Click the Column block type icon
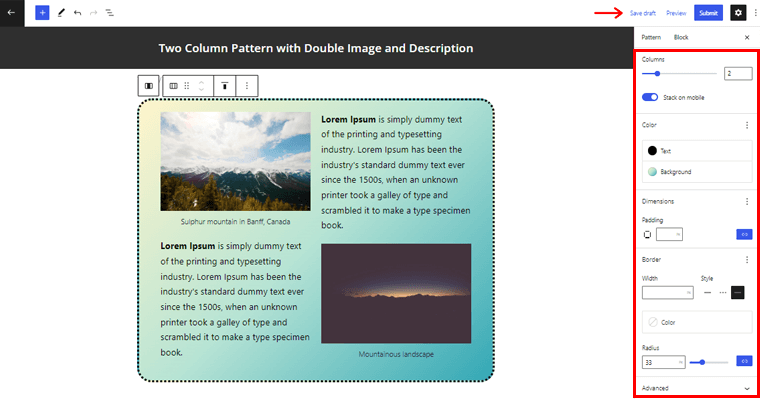Screen dimensions: 760x399 point(173,86)
